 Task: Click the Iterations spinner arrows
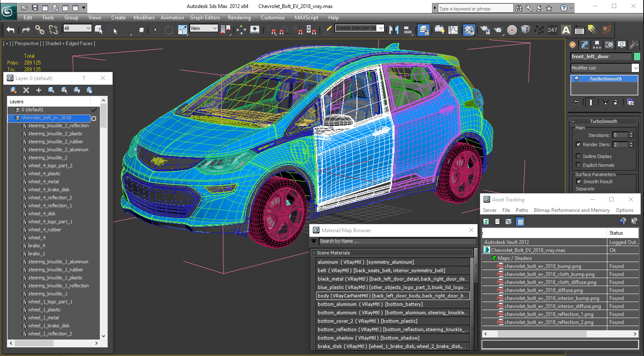631,135
